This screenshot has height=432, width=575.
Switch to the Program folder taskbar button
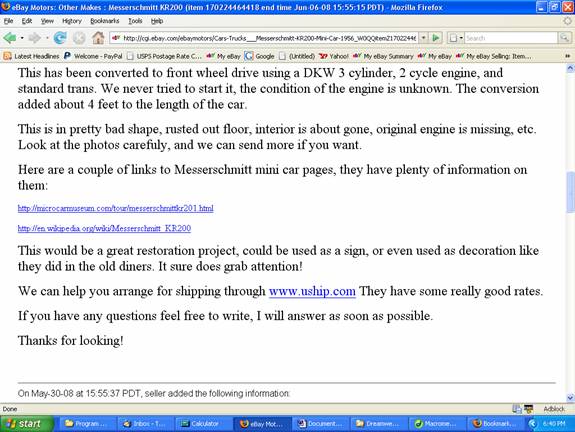(x=87, y=424)
